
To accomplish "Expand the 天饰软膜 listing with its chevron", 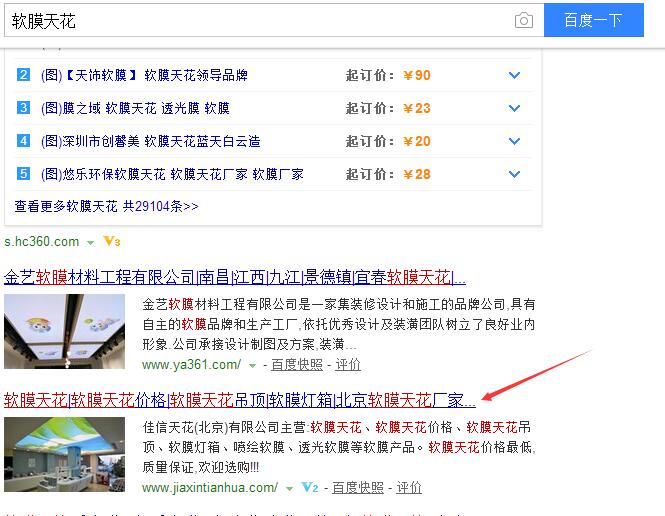I will pyautogui.click(x=514, y=75).
